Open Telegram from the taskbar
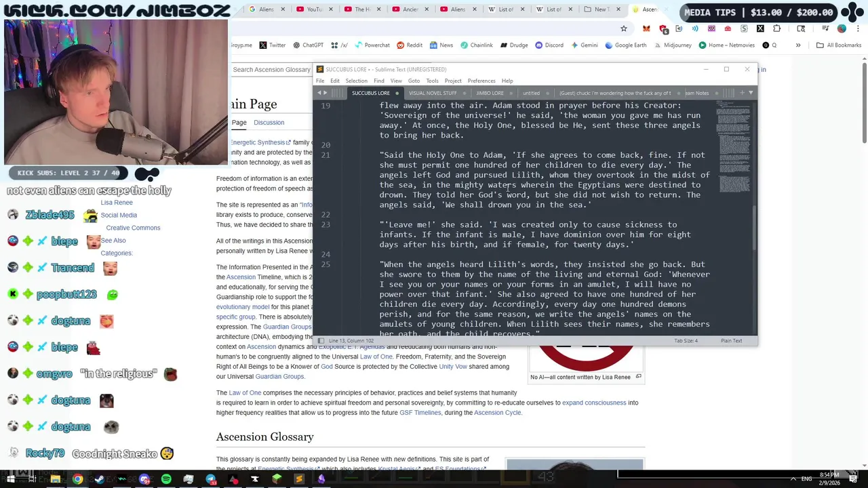 pyautogui.click(x=211, y=479)
